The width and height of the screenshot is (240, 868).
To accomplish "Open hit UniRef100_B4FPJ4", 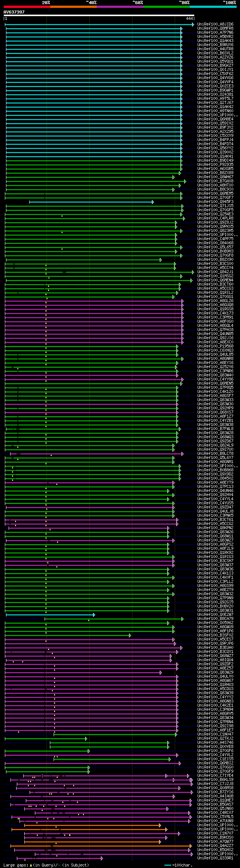I will coord(215,140).
